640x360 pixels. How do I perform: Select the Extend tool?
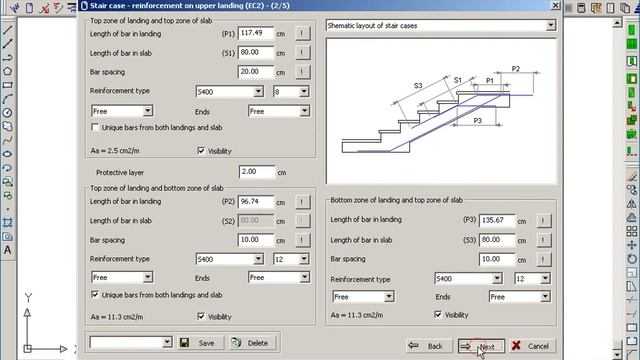pyautogui.click(x=632, y=314)
